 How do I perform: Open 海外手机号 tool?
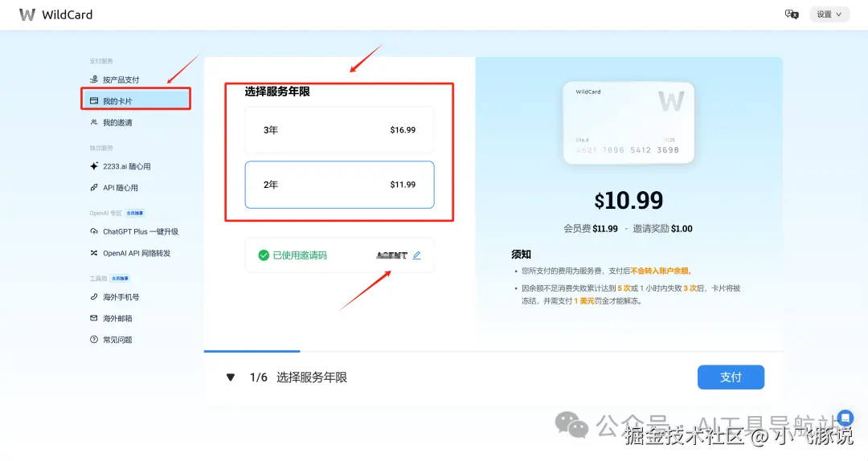coord(121,296)
